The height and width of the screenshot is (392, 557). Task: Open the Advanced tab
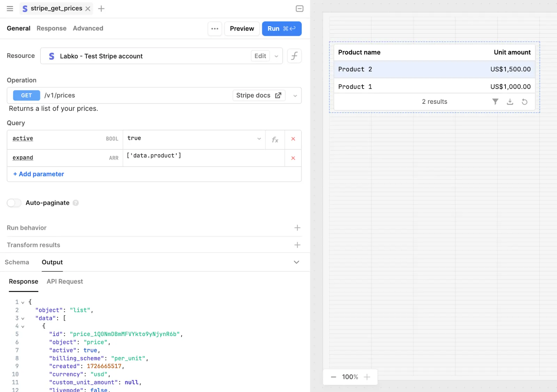[x=88, y=29]
